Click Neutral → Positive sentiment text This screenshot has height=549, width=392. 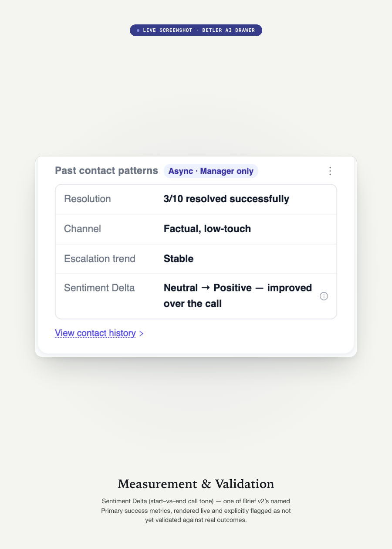(208, 288)
